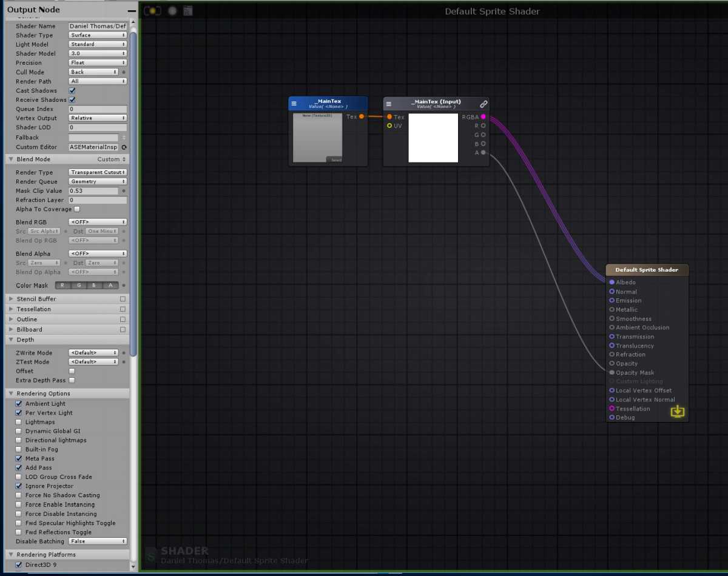
Task: Click the Shader Name input field
Action: click(98, 26)
